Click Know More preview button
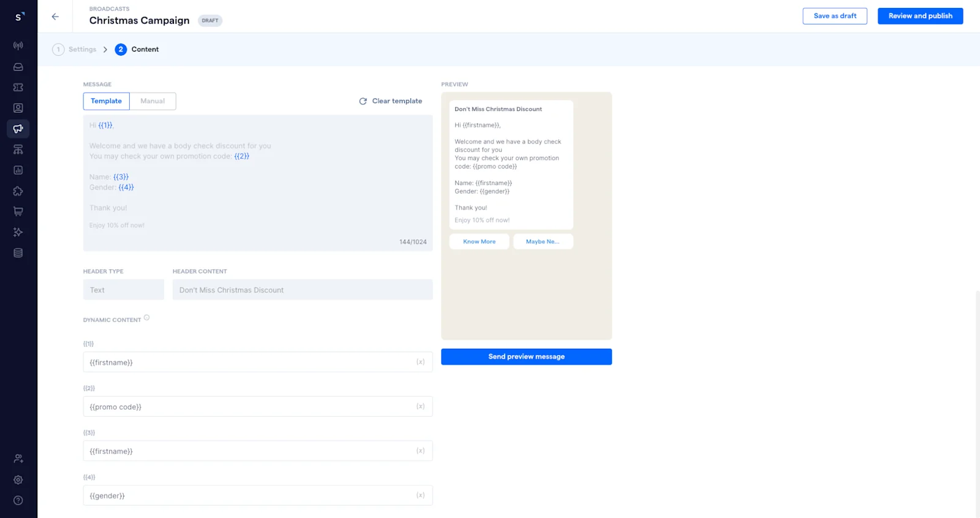 pyautogui.click(x=479, y=242)
